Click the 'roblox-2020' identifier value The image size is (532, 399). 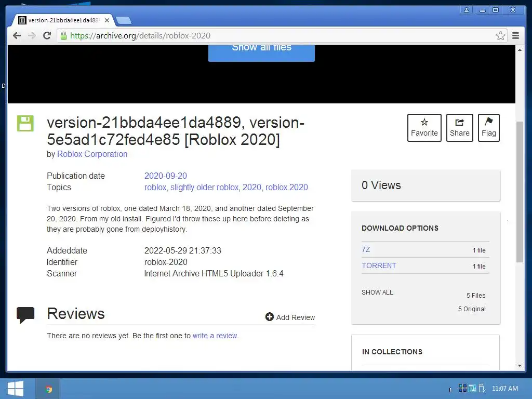(x=166, y=262)
